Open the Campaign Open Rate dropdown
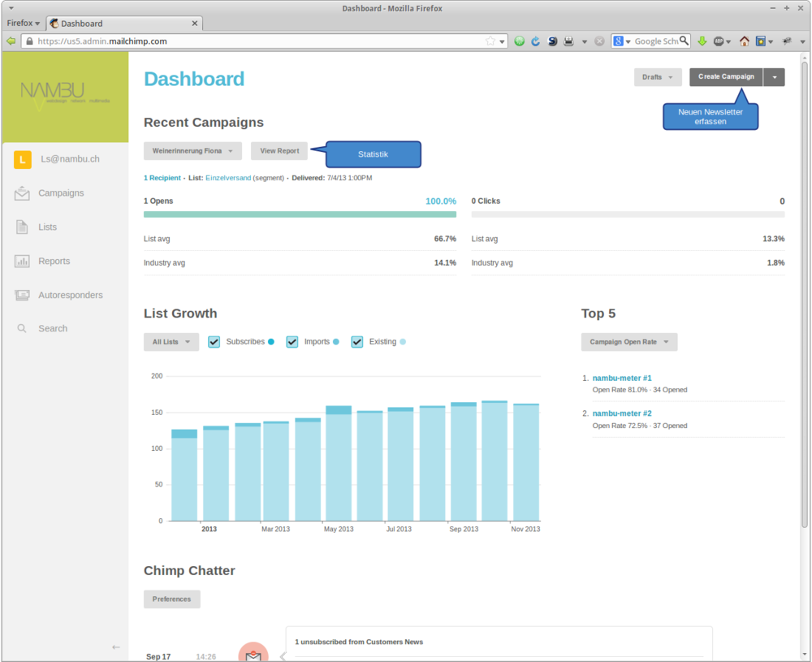The height and width of the screenshot is (662, 812). pos(629,342)
